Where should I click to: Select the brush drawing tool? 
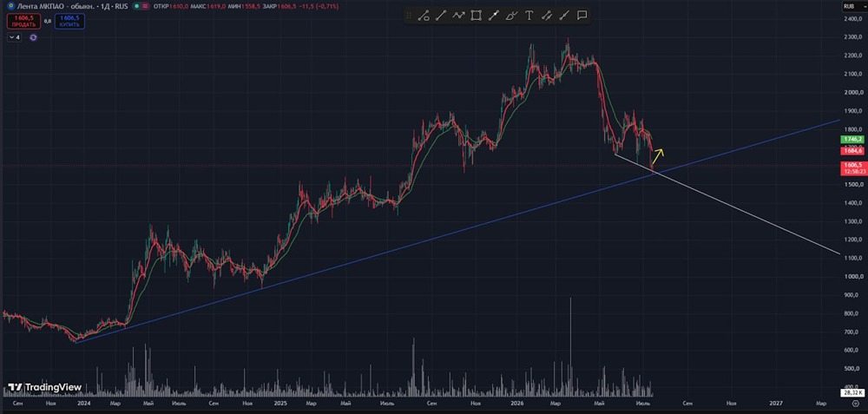coord(511,16)
